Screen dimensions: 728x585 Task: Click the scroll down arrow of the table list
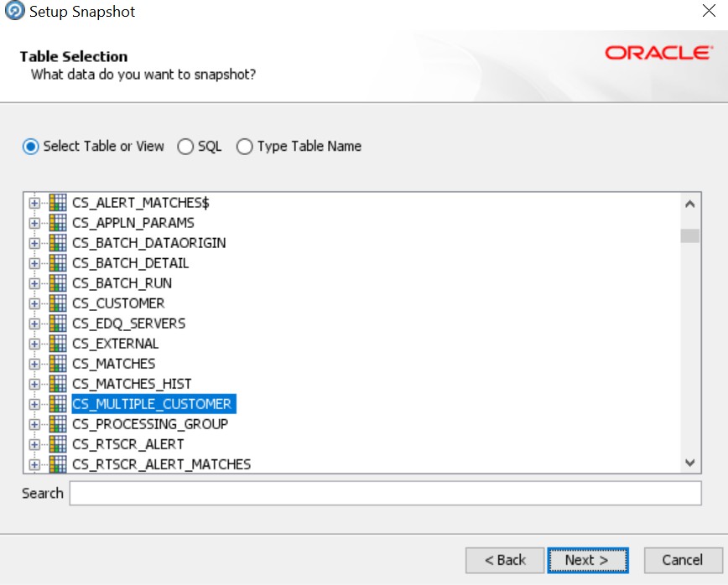tap(690, 463)
